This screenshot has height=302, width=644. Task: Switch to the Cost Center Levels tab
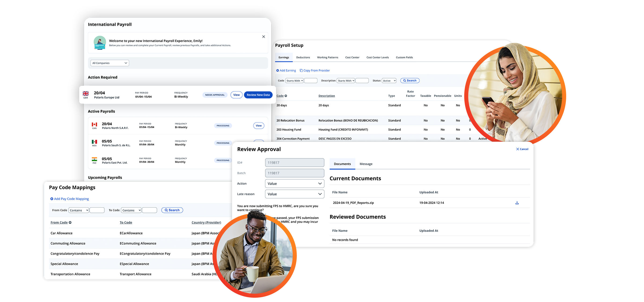[x=378, y=57]
